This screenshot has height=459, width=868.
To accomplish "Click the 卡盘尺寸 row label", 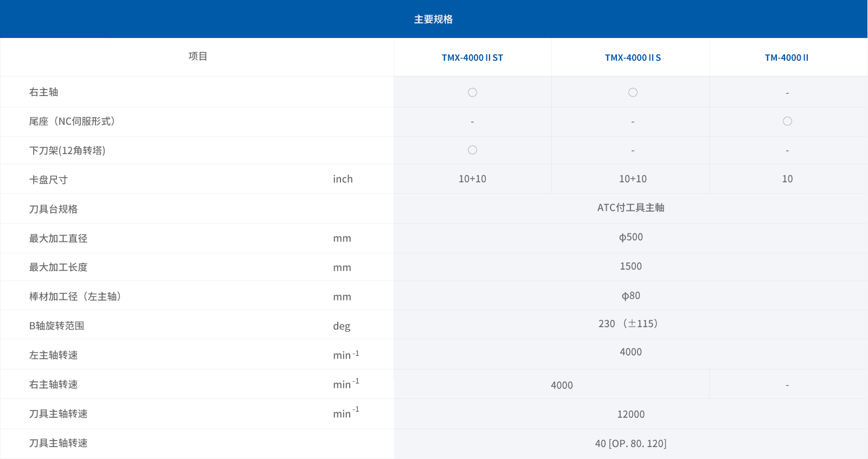I will tap(48, 180).
